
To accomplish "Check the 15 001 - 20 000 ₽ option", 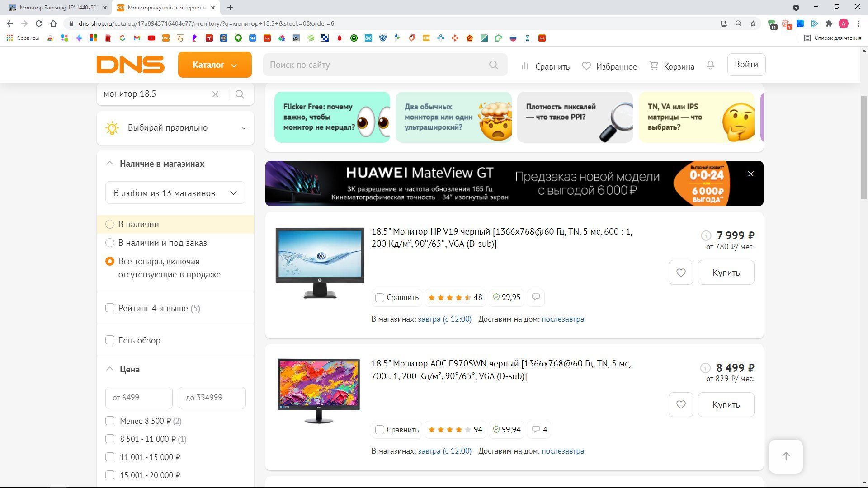I will coord(110,475).
